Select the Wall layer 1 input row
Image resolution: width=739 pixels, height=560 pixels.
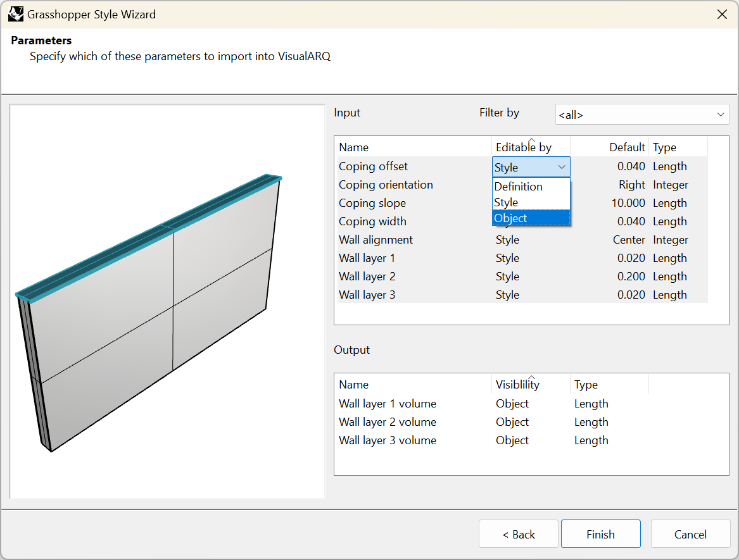pyautogui.click(x=522, y=258)
